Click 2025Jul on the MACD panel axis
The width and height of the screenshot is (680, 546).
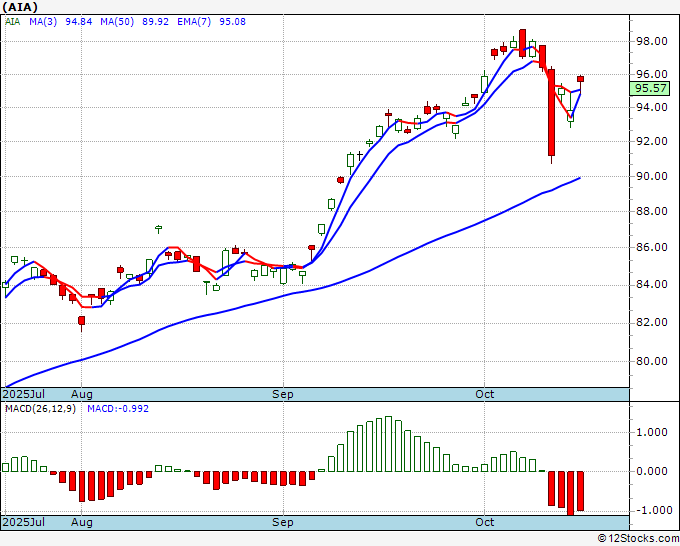24,522
